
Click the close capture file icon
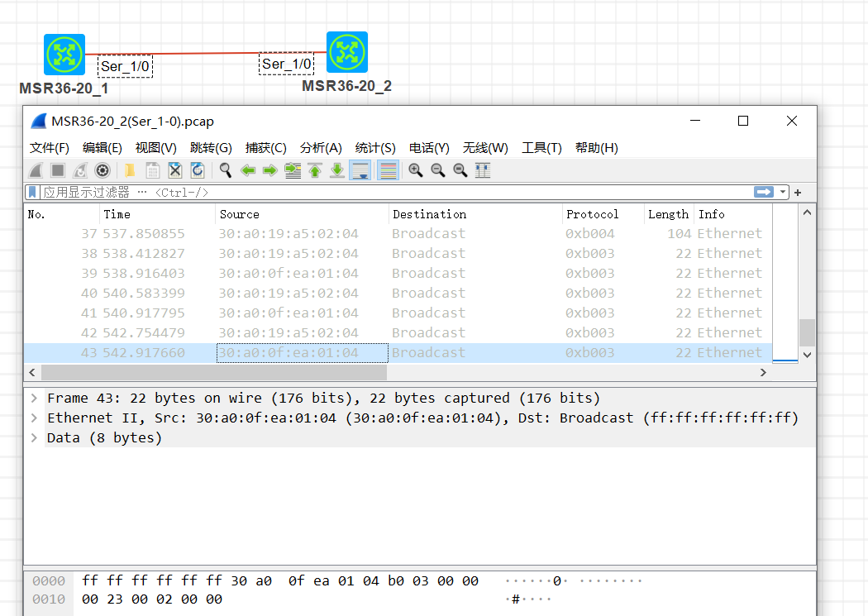click(175, 170)
